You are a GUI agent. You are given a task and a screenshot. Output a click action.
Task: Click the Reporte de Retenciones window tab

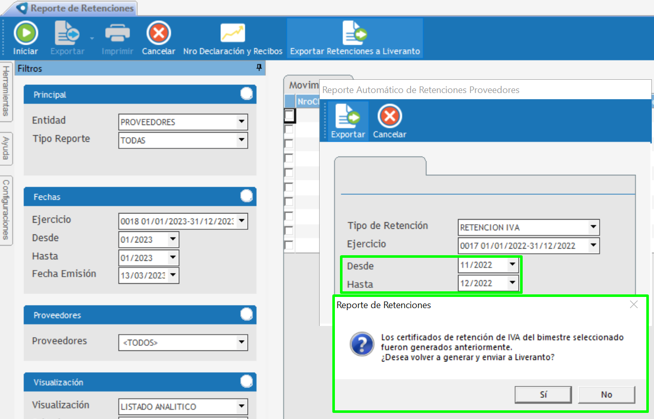pyautogui.click(x=74, y=8)
